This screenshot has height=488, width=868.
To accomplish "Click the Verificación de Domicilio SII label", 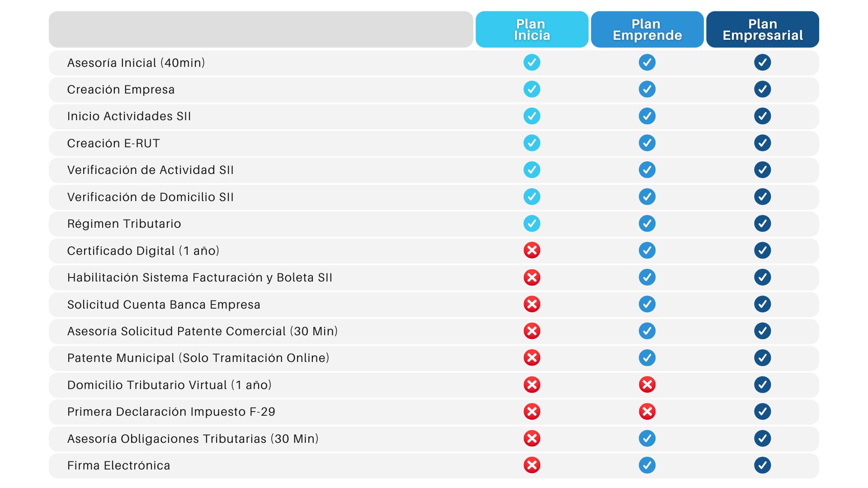I will click(x=150, y=197).
